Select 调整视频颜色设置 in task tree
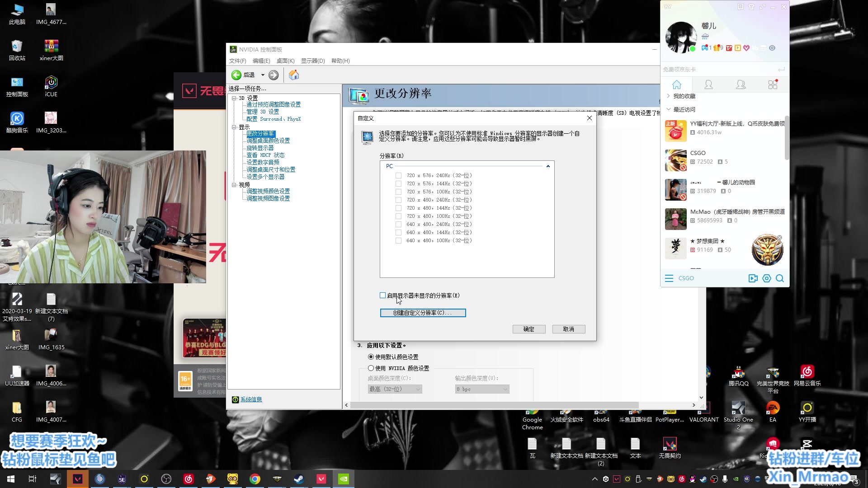 (x=268, y=192)
